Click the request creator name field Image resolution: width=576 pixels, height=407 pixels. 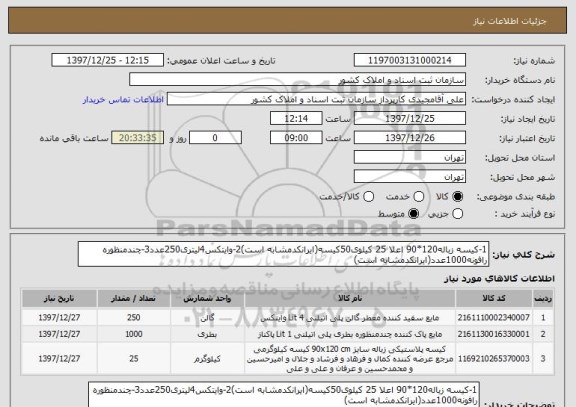point(316,99)
